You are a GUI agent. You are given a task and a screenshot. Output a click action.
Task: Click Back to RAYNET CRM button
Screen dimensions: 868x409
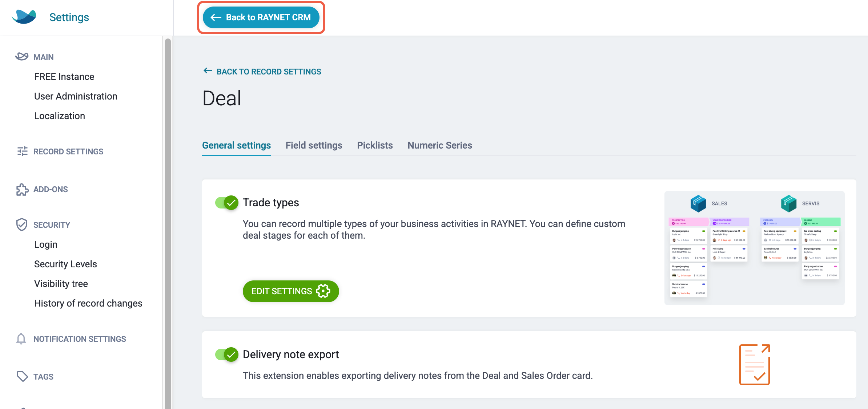[x=261, y=17]
